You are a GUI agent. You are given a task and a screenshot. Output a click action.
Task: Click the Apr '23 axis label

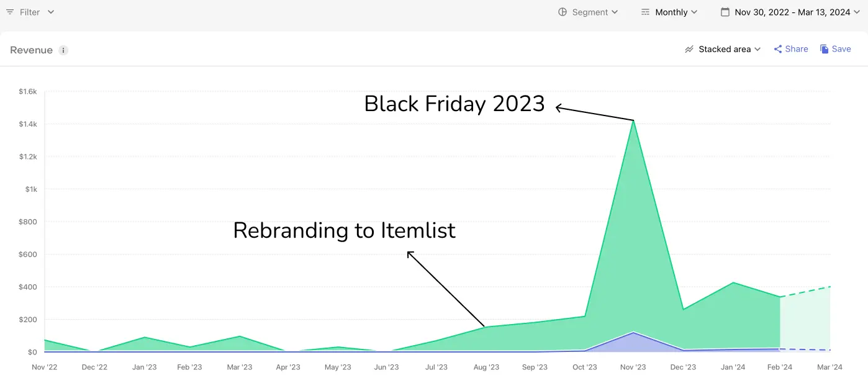(x=288, y=367)
